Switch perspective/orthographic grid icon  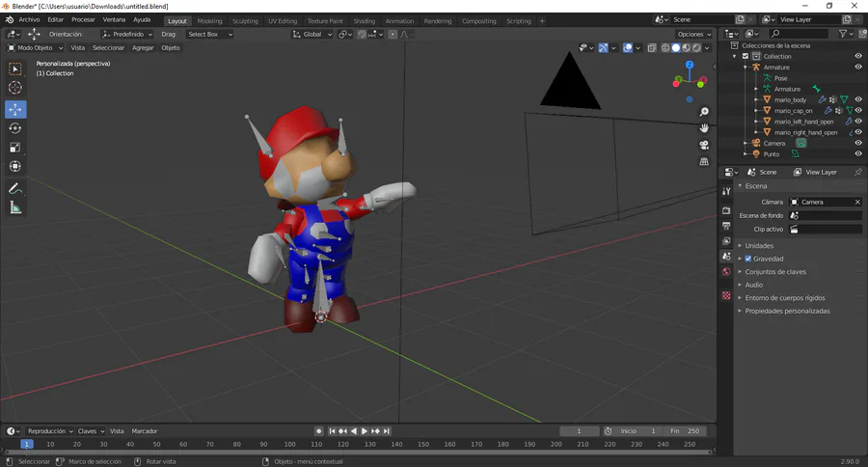[704, 161]
